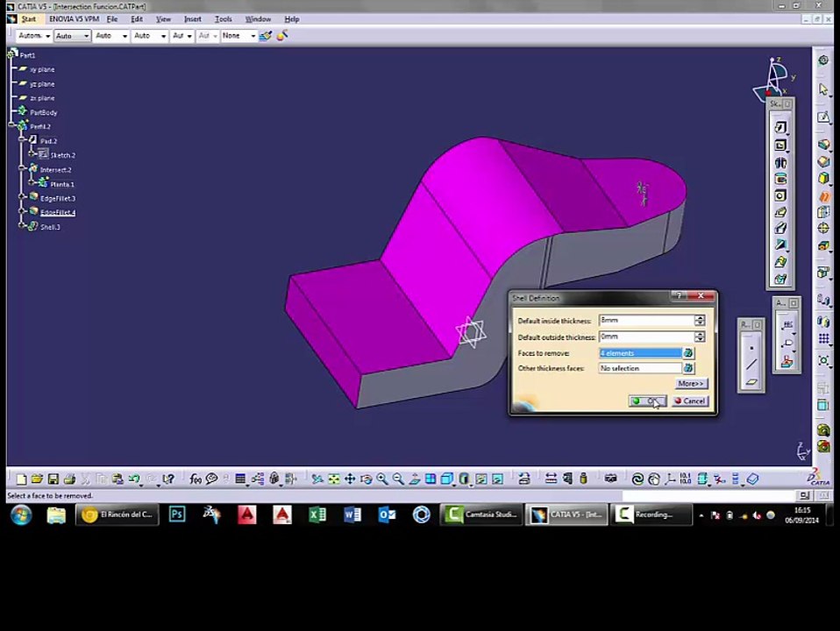Open the Insert menu
840x631 pixels.
click(x=193, y=18)
